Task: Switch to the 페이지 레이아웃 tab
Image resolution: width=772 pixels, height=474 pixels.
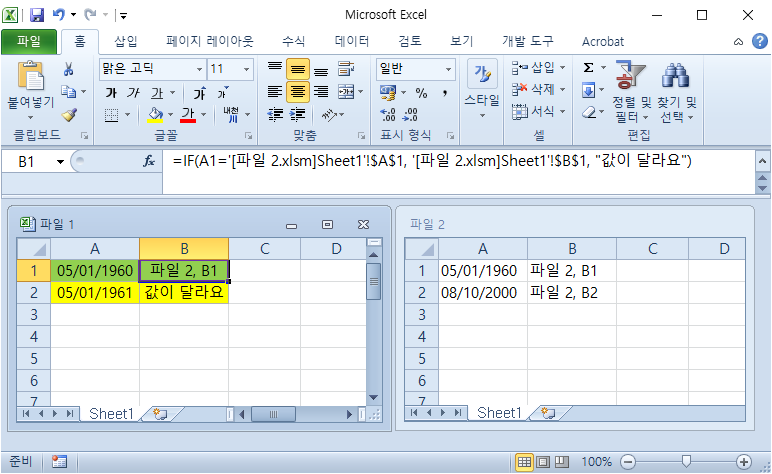Action: coord(210,41)
